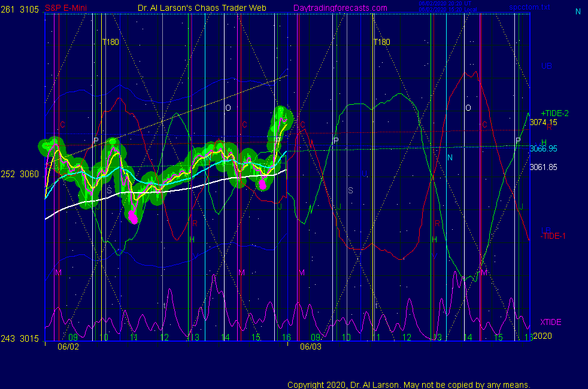
Task: Click the "243 3015" axis label
Action: (20, 339)
